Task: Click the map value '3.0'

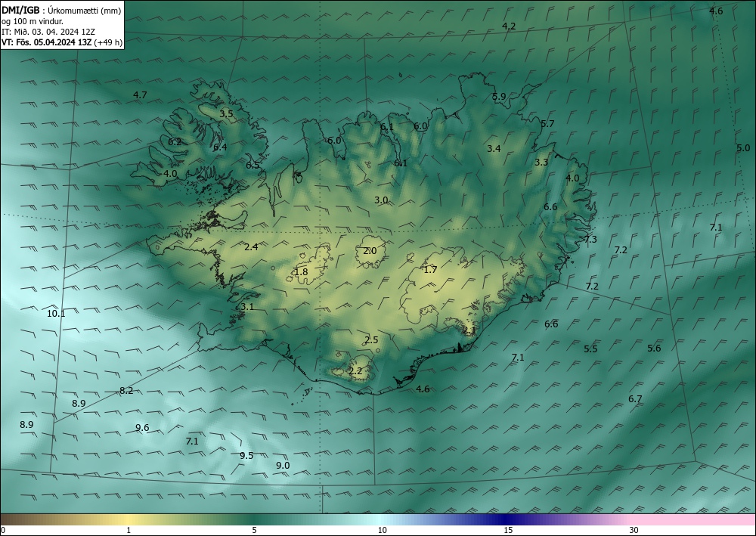Action: pyautogui.click(x=381, y=200)
